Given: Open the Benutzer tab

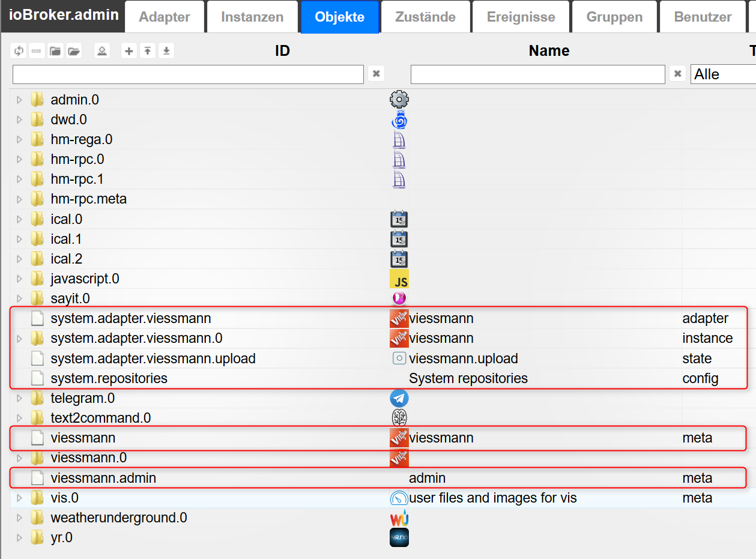Looking at the screenshot, I should tap(703, 17).
